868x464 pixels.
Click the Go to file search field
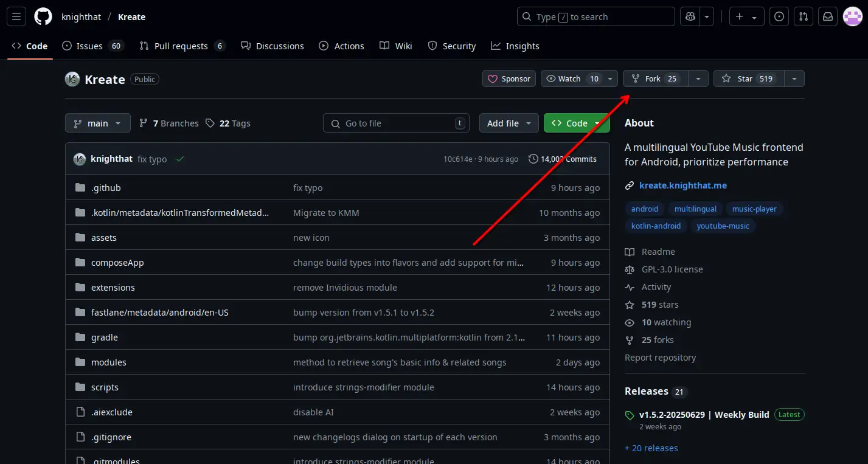click(x=397, y=123)
